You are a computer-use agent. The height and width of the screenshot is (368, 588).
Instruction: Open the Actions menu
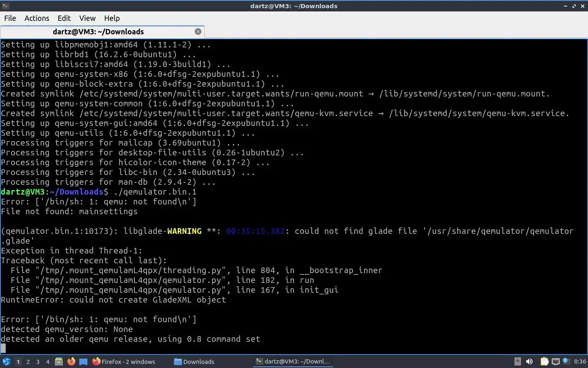tap(37, 18)
